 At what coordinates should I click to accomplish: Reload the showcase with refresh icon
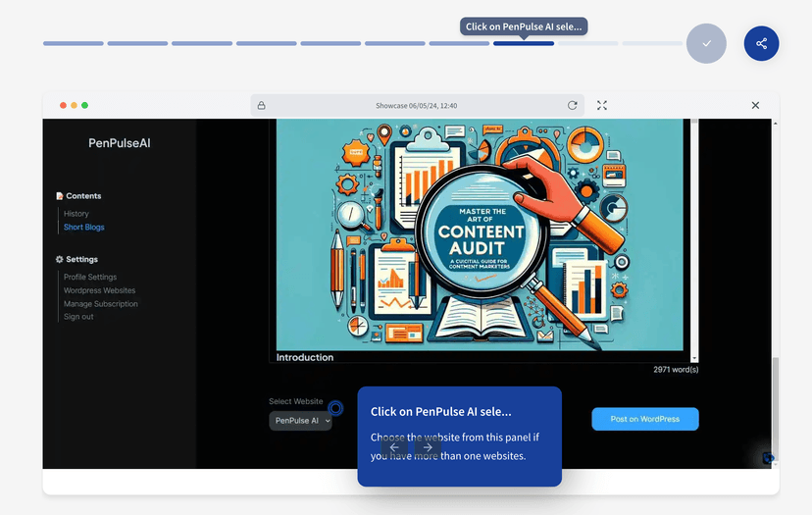pos(573,105)
